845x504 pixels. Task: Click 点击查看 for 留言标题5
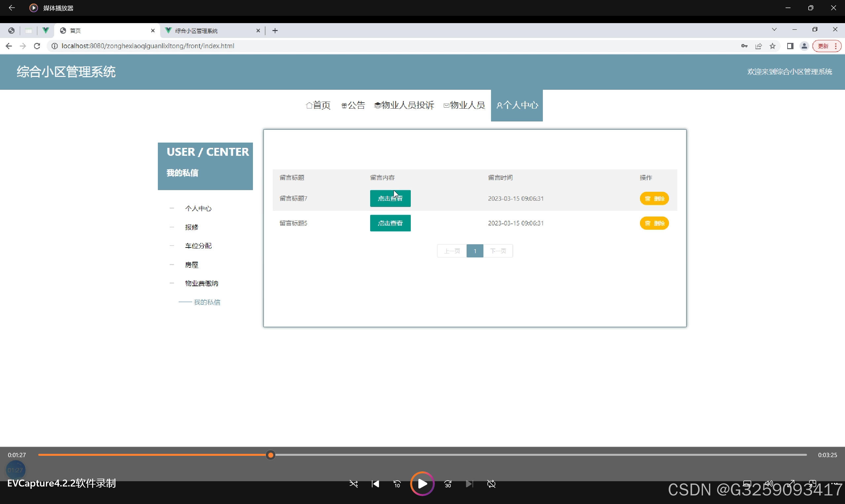390,223
